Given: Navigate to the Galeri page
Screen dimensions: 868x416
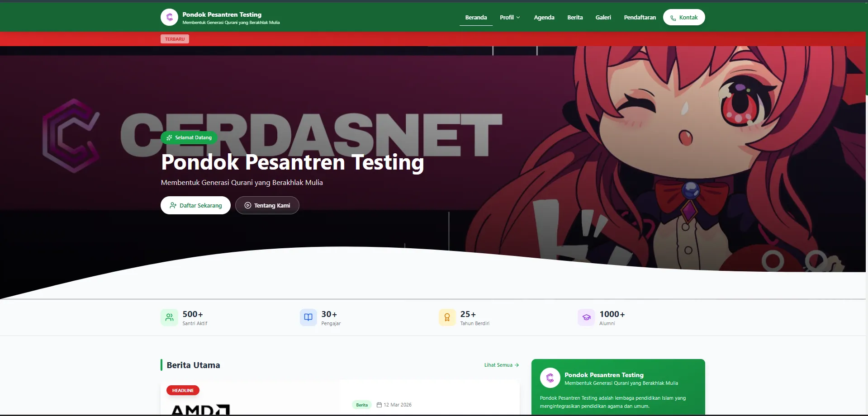Looking at the screenshot, I should click(603, 18).
